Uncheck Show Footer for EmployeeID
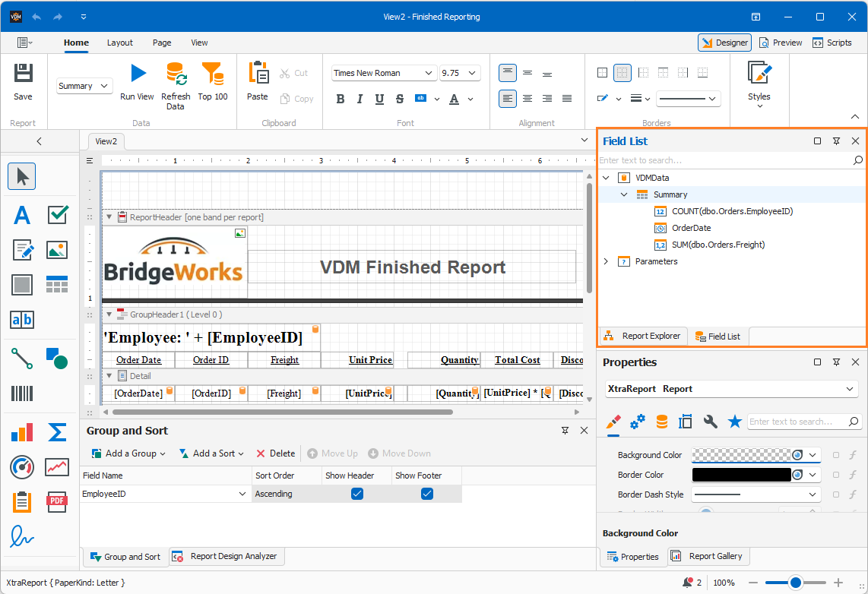868x594 pixels. pos(427,494)
